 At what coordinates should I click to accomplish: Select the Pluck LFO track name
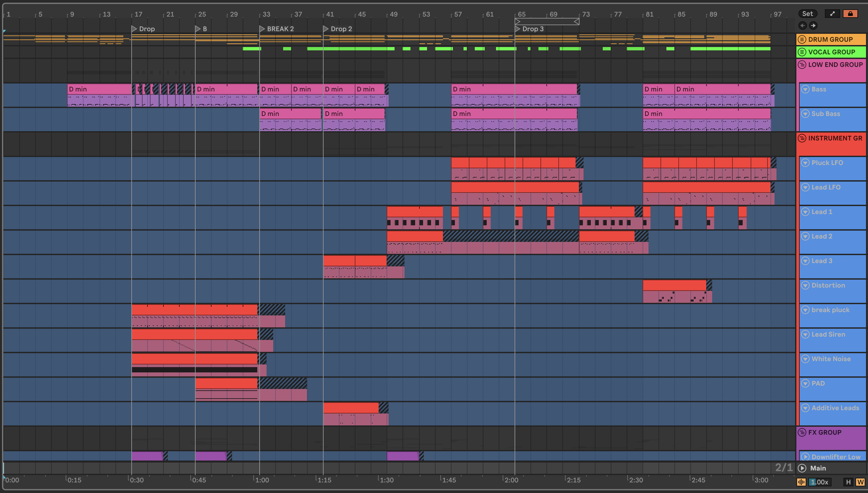pos(827,163)
